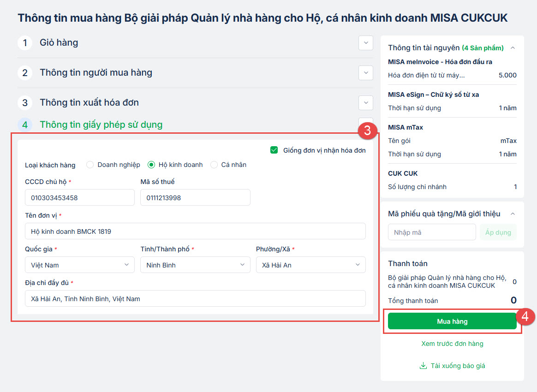The width and height of the screenshot is (537, 392).
Task: Click the download icon beside Tải xuống báo giá
Action: [x=423, y=366]
